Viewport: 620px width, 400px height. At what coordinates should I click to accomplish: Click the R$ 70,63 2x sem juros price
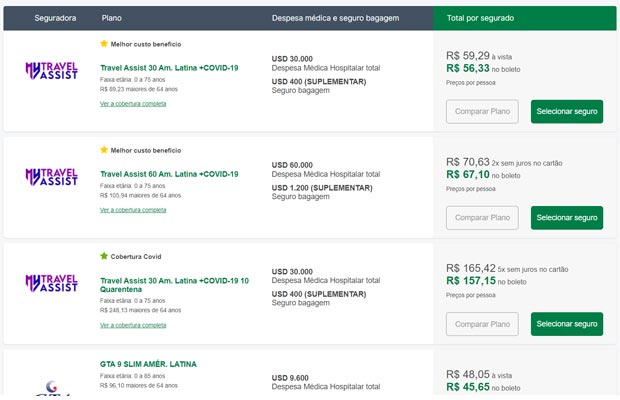pos(504,162)
